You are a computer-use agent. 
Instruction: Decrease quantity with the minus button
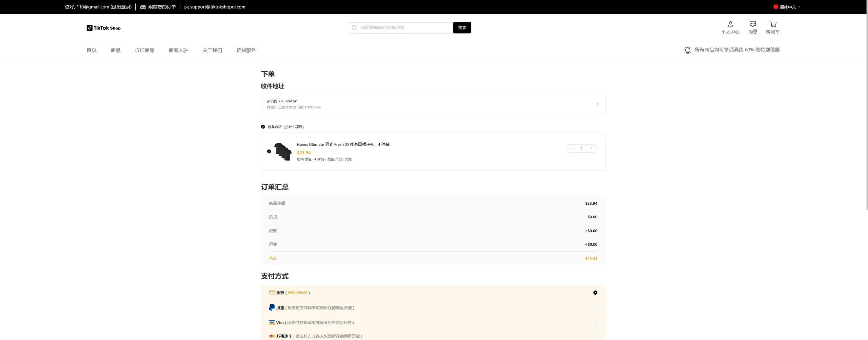(x=571, y=148)
